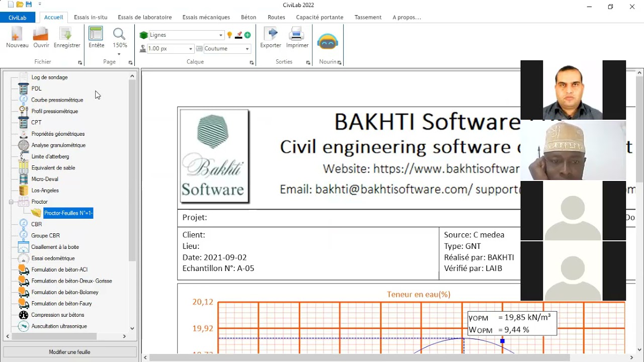Select Limite d'atterberg in tree
The image size is (644, 362).
[50, 156]
